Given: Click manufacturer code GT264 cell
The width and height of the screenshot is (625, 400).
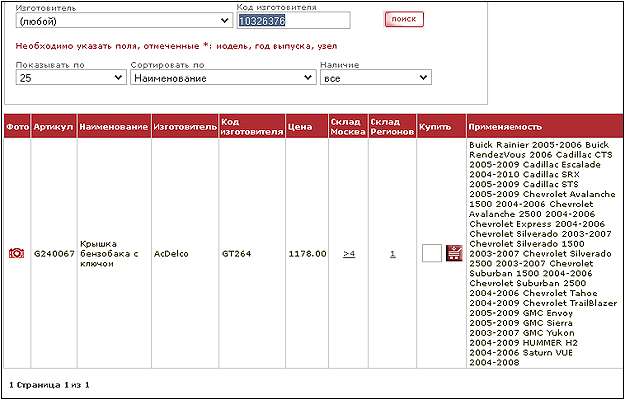Looking at the screenshot, I should (x=236, y=254).
